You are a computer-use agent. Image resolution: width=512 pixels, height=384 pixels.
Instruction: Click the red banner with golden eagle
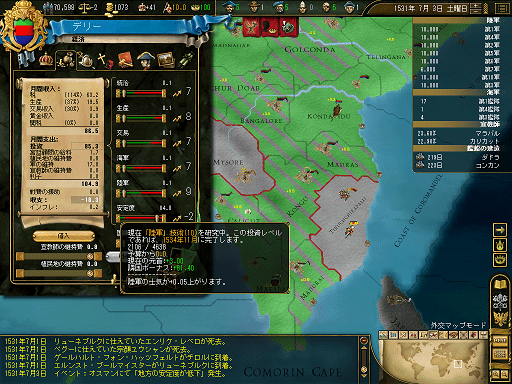tap(252, 27)
